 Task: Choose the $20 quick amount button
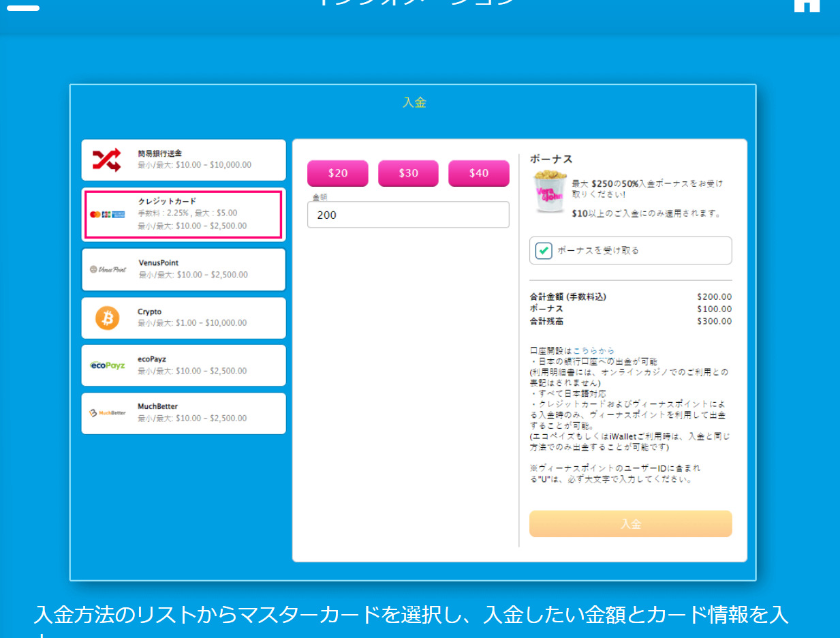pos(338,173)
